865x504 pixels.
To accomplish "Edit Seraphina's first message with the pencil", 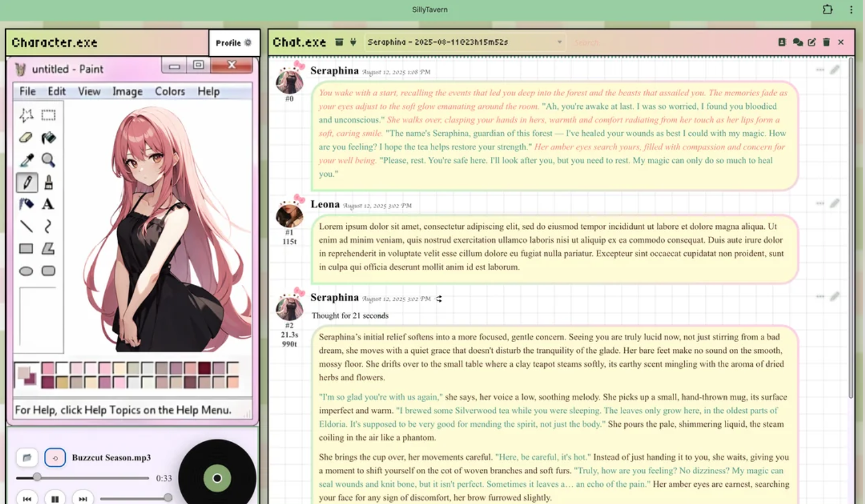I will [x=835, y=70].
